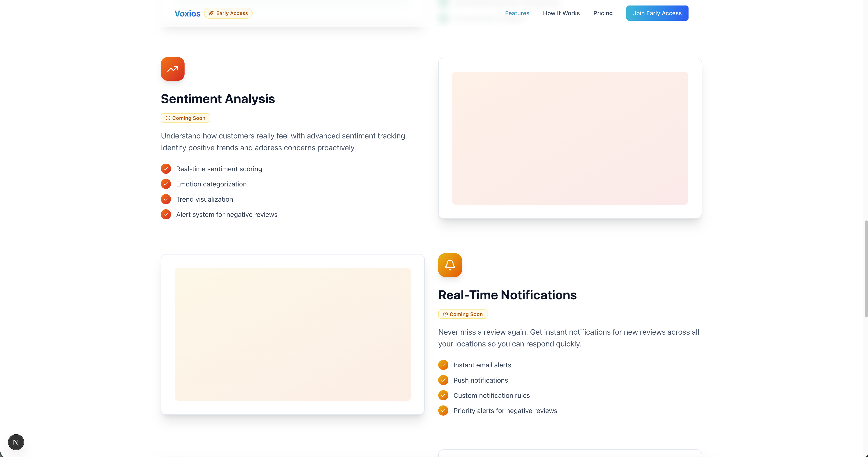Click the Voxios logo link

[187, 14]
